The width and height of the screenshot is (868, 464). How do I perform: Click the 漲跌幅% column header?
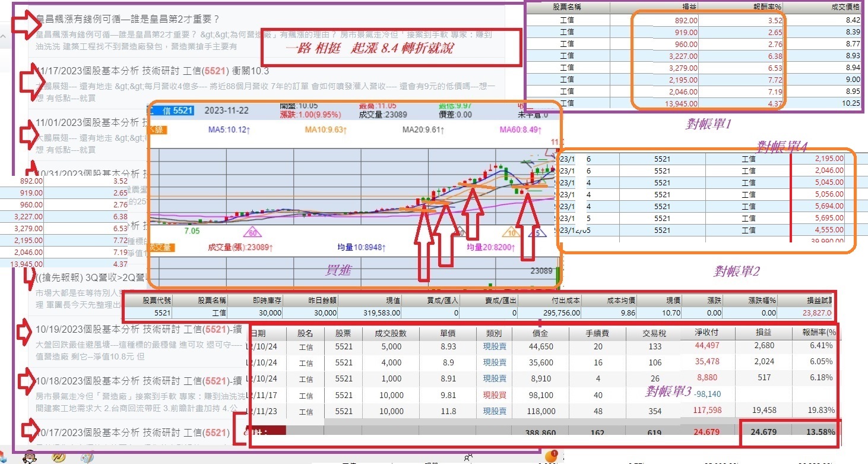pos(762,301)
